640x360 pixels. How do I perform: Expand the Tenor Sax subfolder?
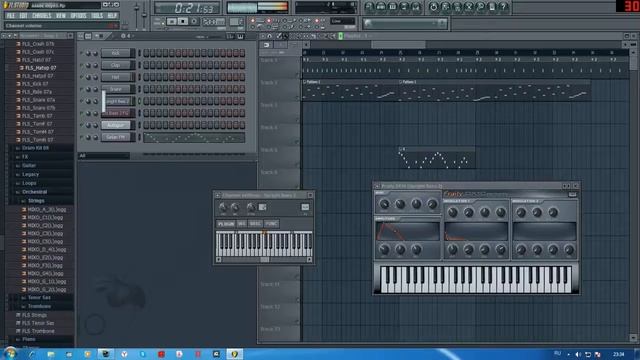pos(39,298)
